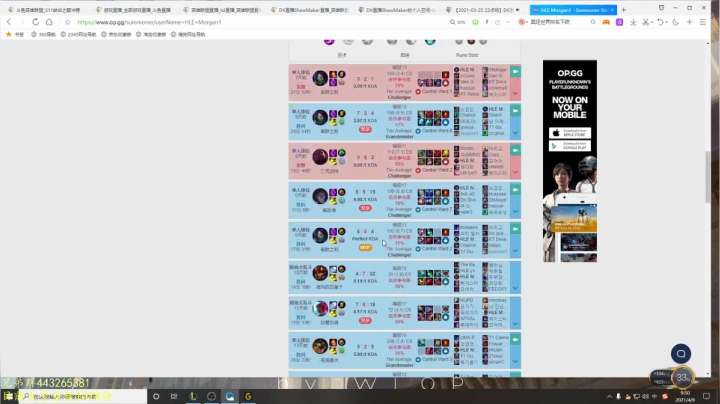Open browser hamburger menu
The image size is (720, 404).
703,22
